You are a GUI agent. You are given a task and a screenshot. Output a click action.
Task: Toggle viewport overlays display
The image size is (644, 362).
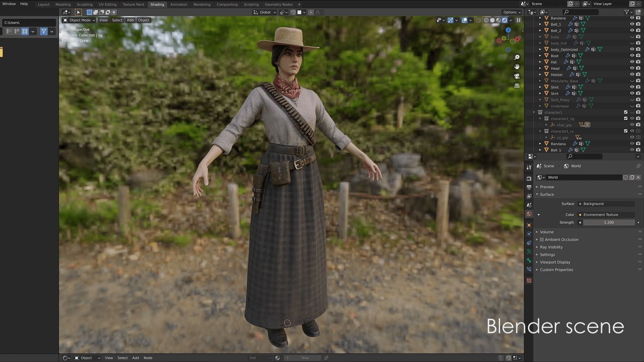coord(465,20)
